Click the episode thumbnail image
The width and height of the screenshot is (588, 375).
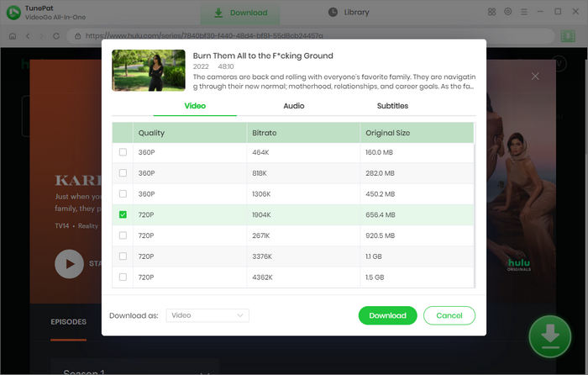[149, 71]
